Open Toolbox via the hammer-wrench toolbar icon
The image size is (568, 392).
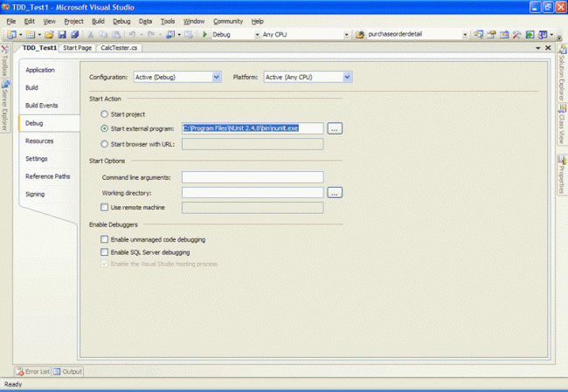tap(516, 34)
